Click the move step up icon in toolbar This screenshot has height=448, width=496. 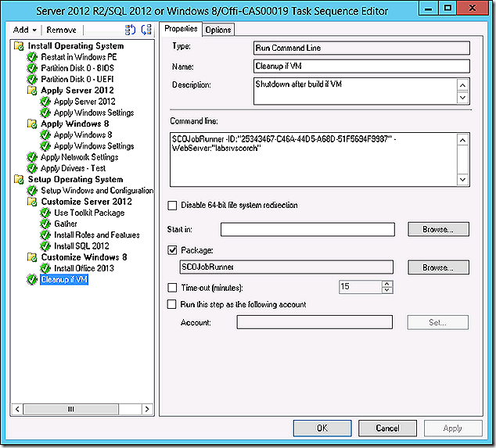click(130, 30)
